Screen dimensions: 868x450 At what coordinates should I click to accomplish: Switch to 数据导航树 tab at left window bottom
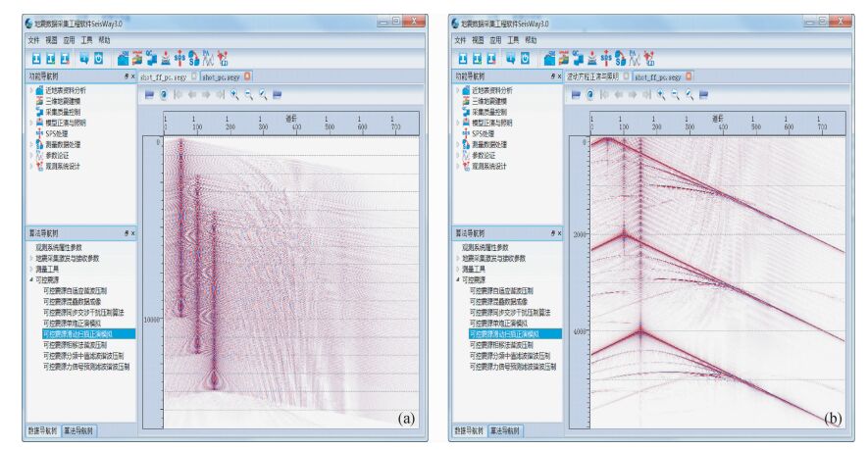43,430
